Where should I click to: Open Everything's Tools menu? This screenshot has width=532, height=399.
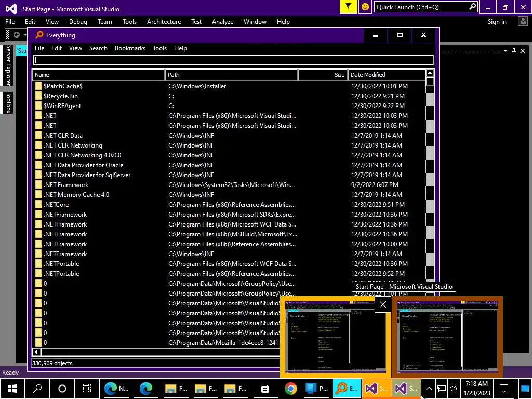pyautogui.click(x=159, y=48)
